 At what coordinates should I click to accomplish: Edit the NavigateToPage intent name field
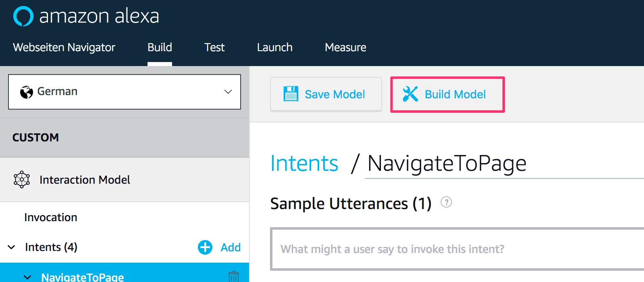[x=484, y=164]
